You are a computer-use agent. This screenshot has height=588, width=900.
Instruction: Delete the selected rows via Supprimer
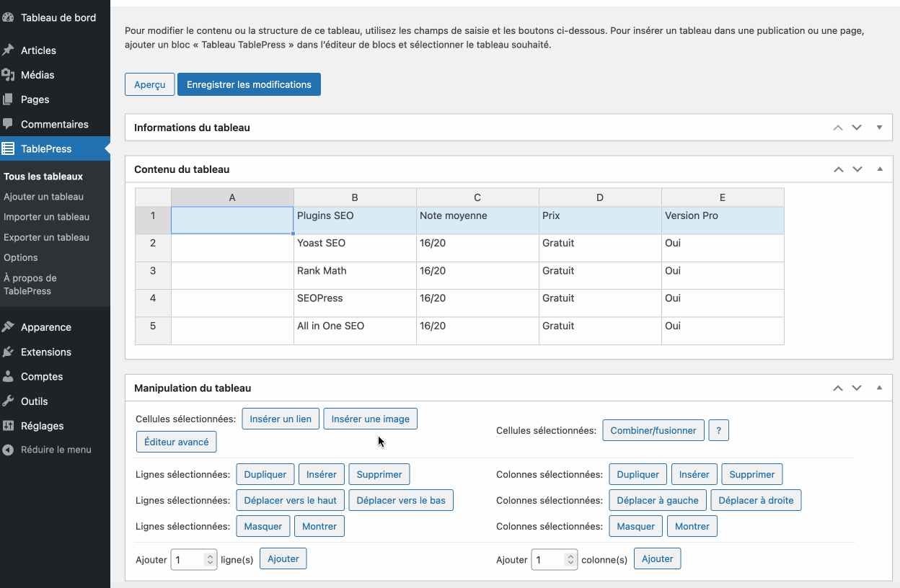(379, 474)
